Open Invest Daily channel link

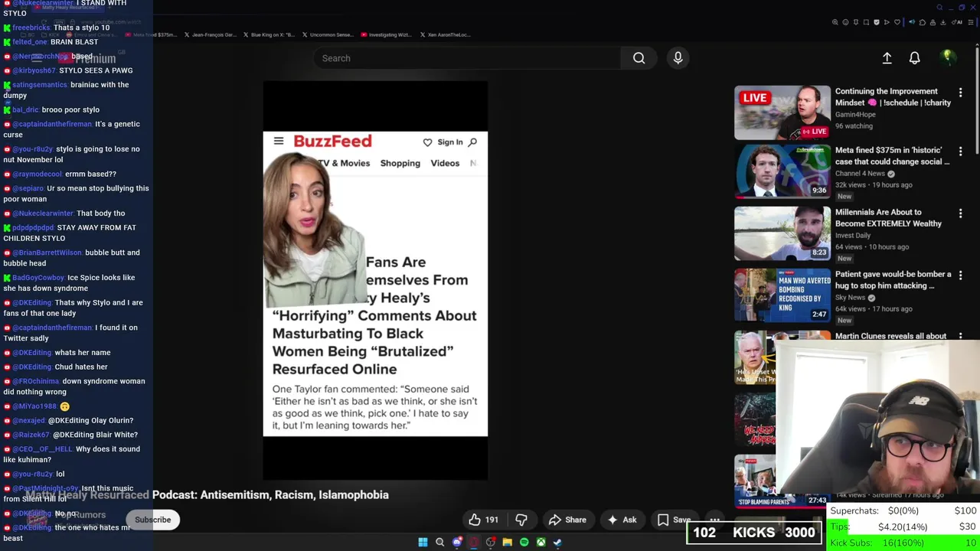point(853,236)
